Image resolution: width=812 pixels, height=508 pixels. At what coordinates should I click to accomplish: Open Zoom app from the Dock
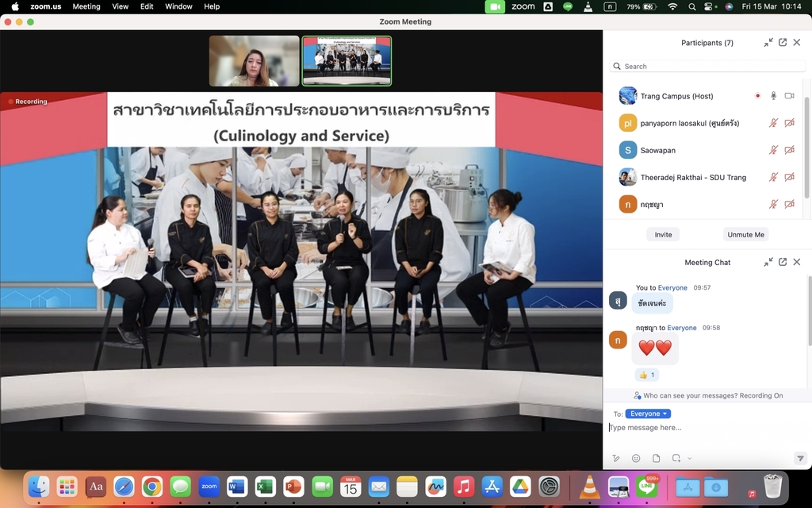click(209, 486)
